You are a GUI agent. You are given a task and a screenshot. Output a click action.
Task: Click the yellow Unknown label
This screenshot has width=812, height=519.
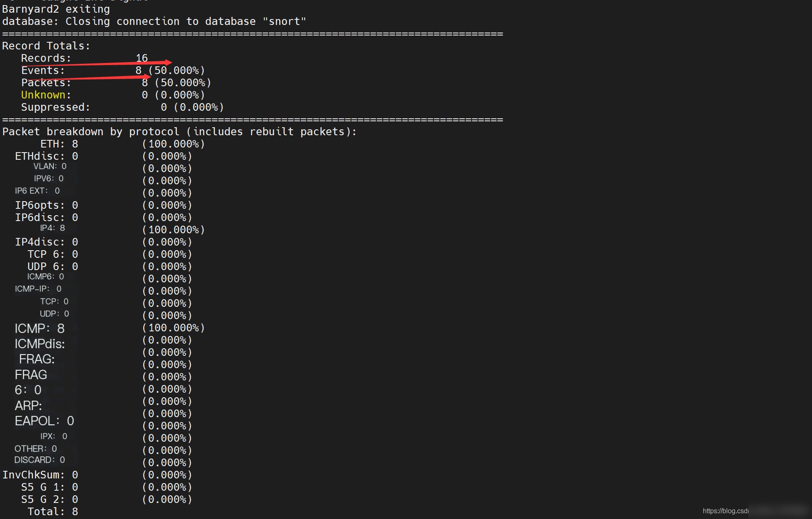point(43,95)
